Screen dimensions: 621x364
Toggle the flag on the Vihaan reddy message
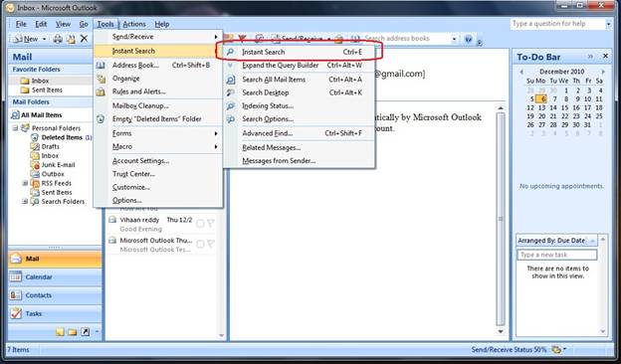pyautogui.click(x=211, y=224)
